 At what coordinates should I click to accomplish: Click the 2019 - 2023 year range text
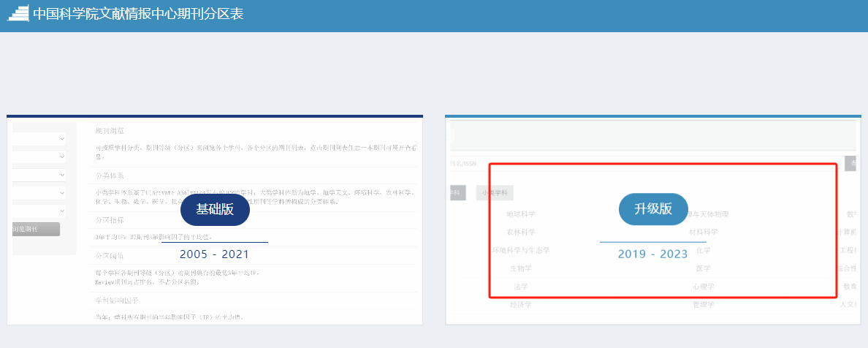click(x=652, y=254)
